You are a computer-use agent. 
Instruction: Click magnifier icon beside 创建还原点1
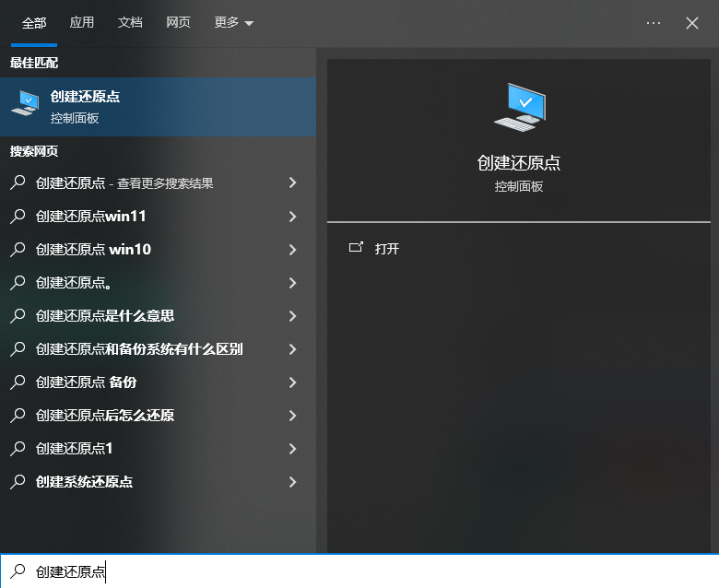pos(18,448)
